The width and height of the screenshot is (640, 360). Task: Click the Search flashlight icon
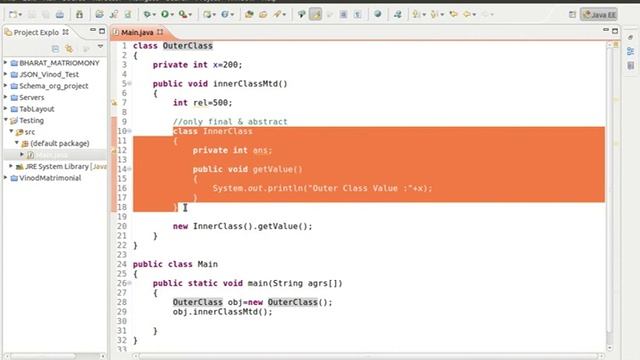pyautogui.click(x=278, y=15)
